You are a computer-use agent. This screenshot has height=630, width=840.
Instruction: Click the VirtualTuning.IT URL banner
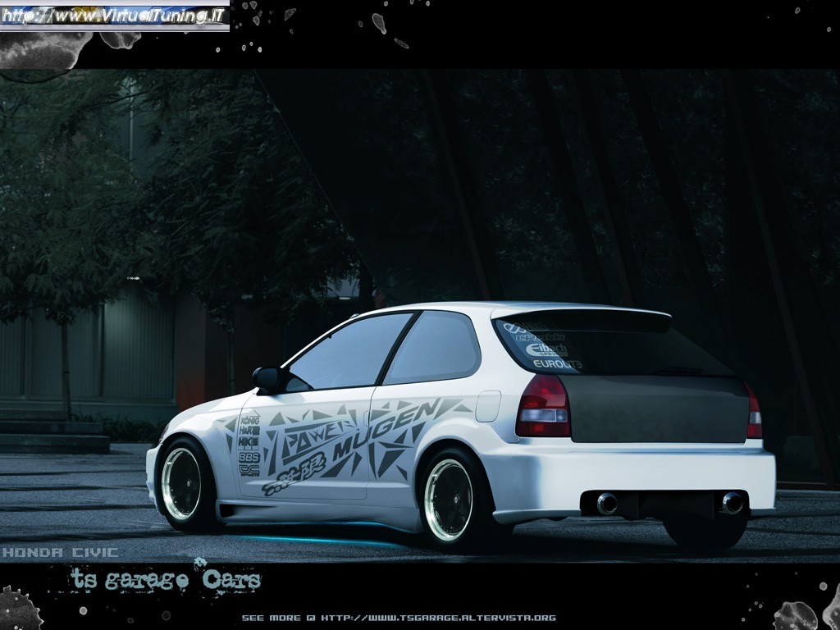pos(115,16)
